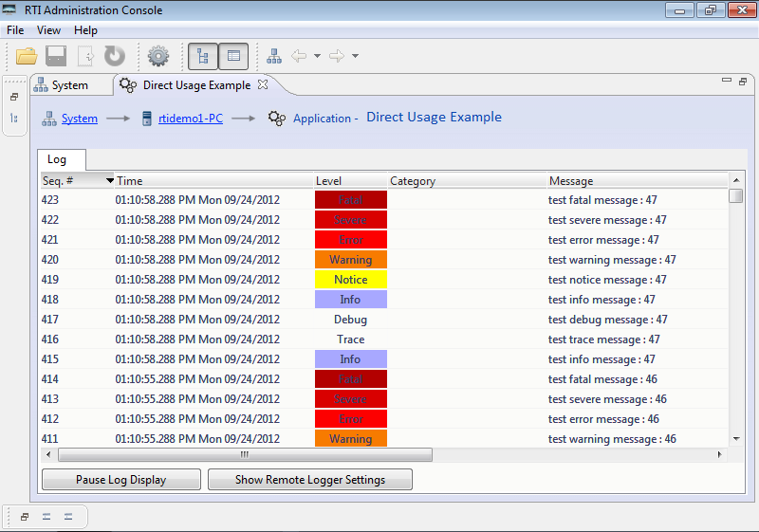Click the system network toolbar icon

coord(274,56)
